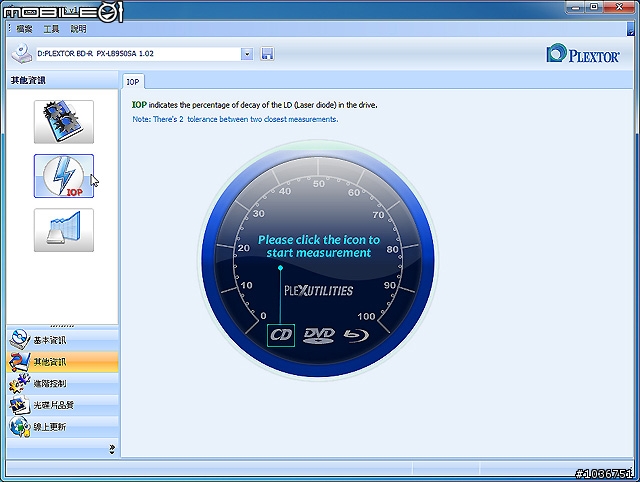
Task: Select 其他資訊 section in navigation
Action: point(63,362)
